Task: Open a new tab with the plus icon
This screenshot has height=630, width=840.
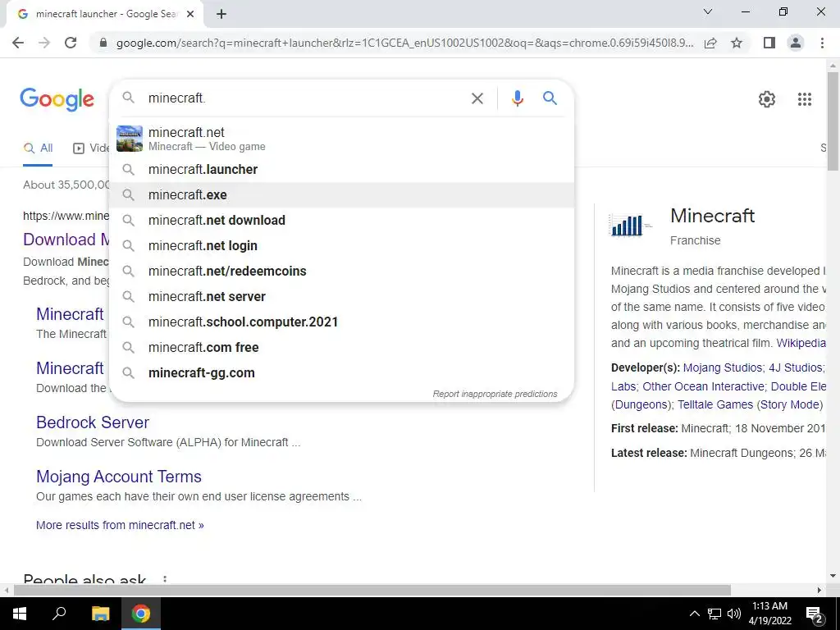Action: coord(221,15)
